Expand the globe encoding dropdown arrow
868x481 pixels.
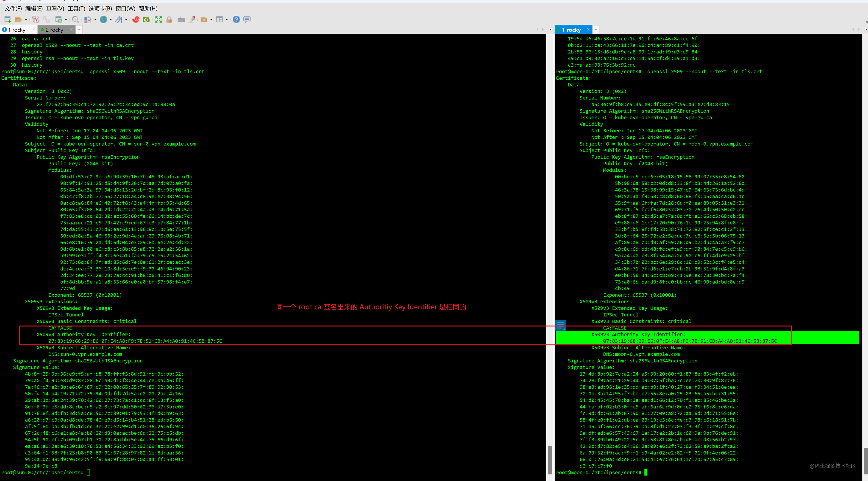coord(111,20)
